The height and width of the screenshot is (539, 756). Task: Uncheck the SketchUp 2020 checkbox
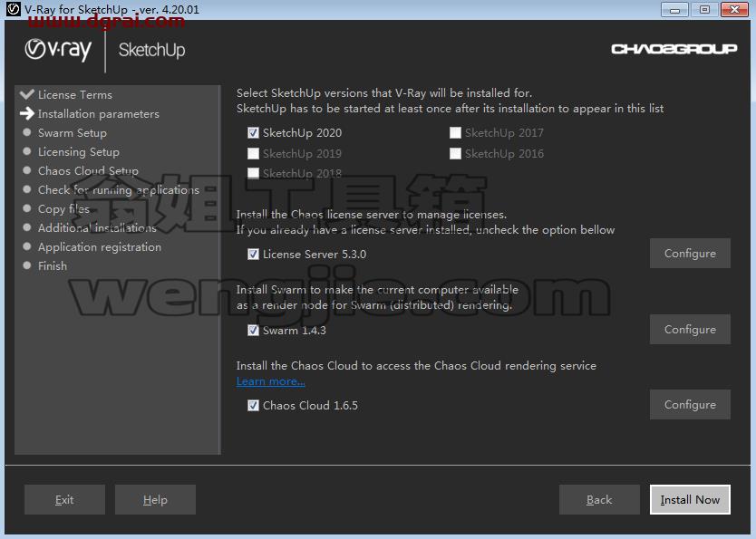[253, 132]
